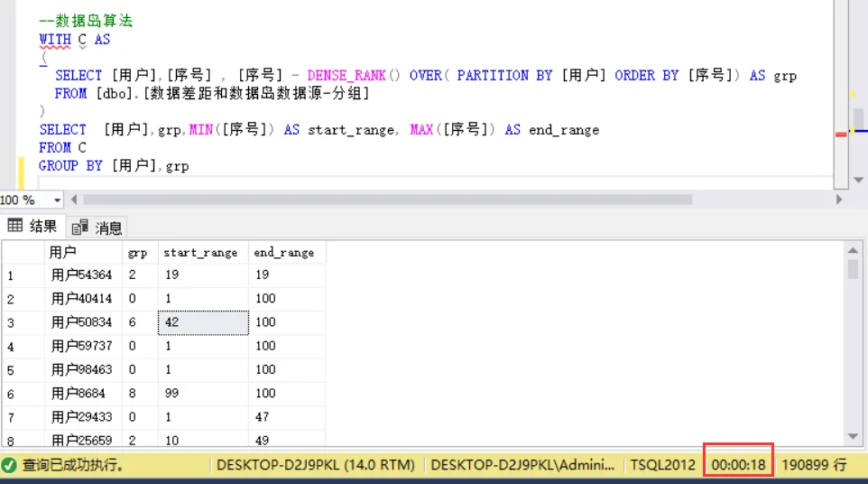
Task: Click the editor horizontal scrollbar right arrow
Action: click(838, 200)
